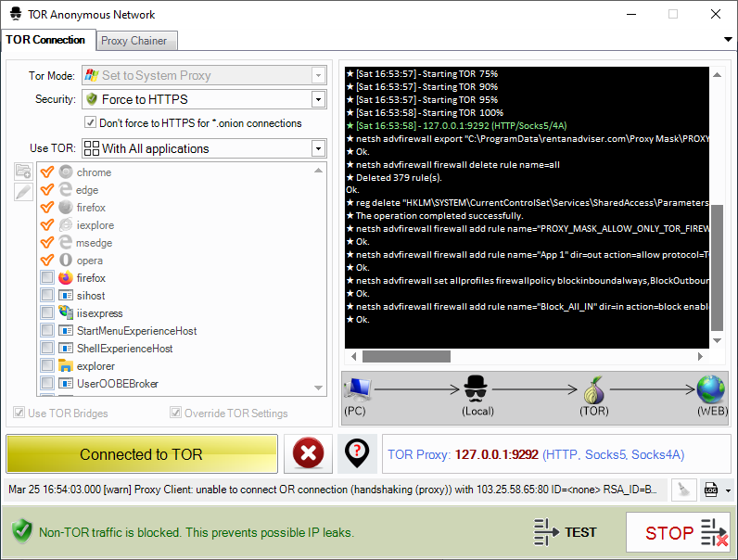Click the log scroll up arrow
This screenshot has width=738, height=560.
pos(717,74)
